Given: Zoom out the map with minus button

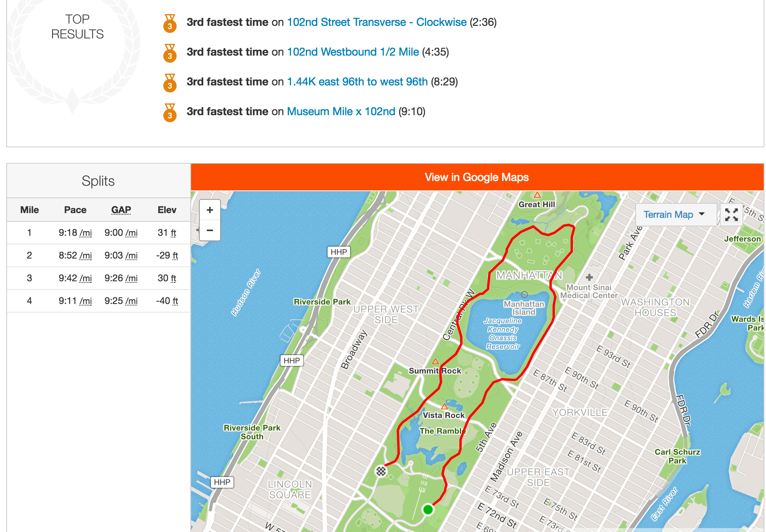Looking at the screenshot, I should (x=210, y=230).
